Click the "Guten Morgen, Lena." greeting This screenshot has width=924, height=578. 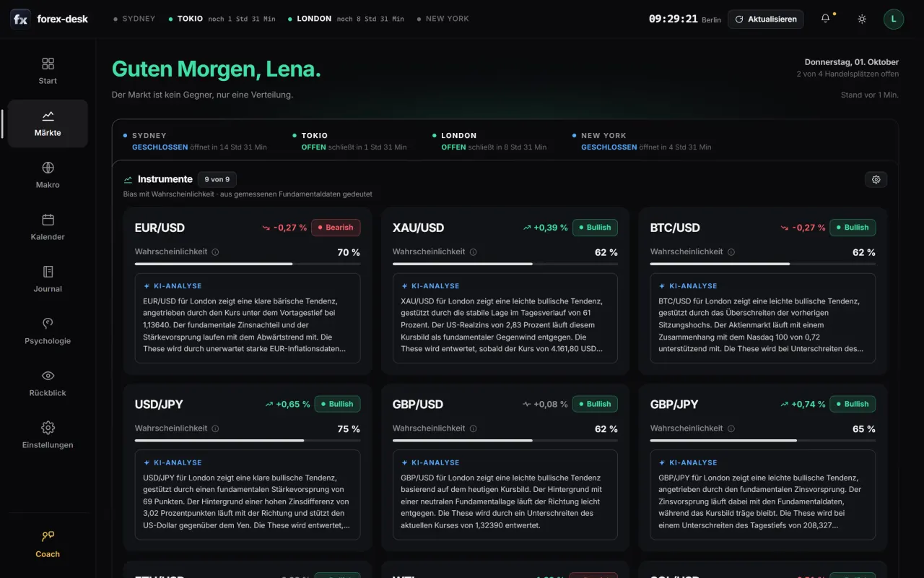click(x=217, y=69)
